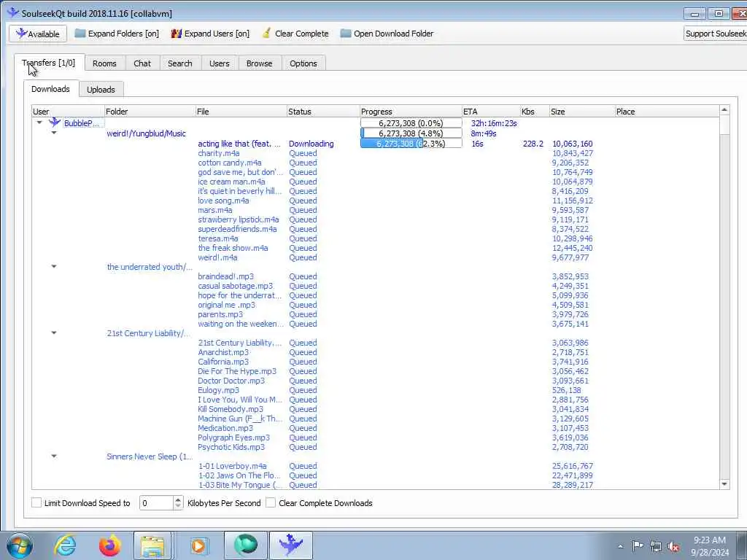Enable Limit Download Speed checkbox
Screen dimensions: 747x560
pos(36,502)
